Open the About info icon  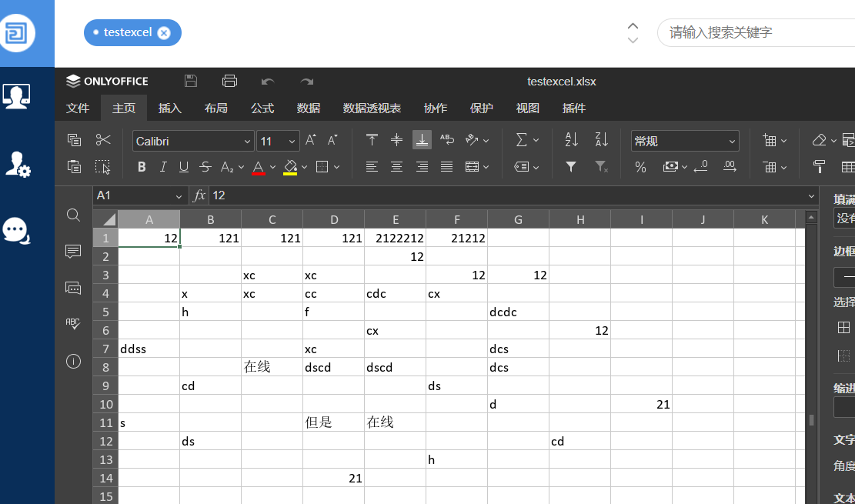coord(73,361)
